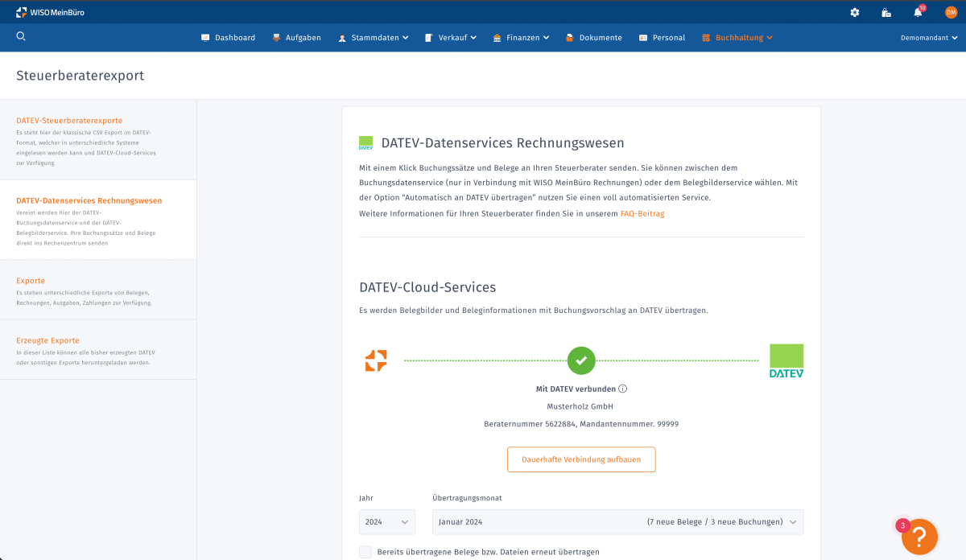Click the WISO MeinBüro logo
The image size is (966, 560).
tap(50, 12)
